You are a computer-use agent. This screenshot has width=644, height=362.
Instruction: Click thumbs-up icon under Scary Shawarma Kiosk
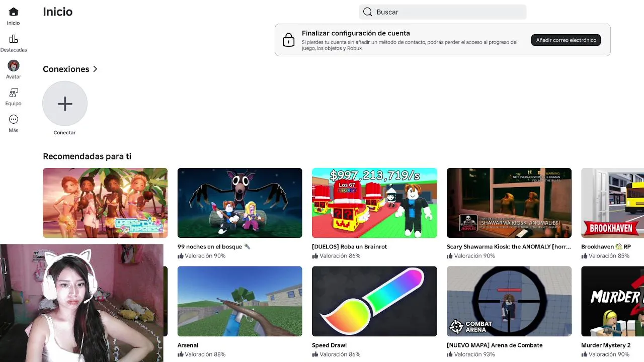click(x=450, y=256)
